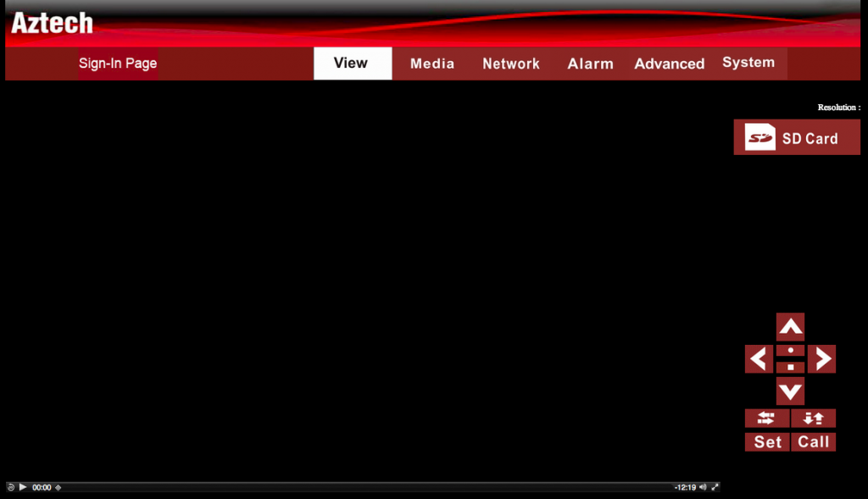Pan the camera left with the left arrow

click(759, 359)
